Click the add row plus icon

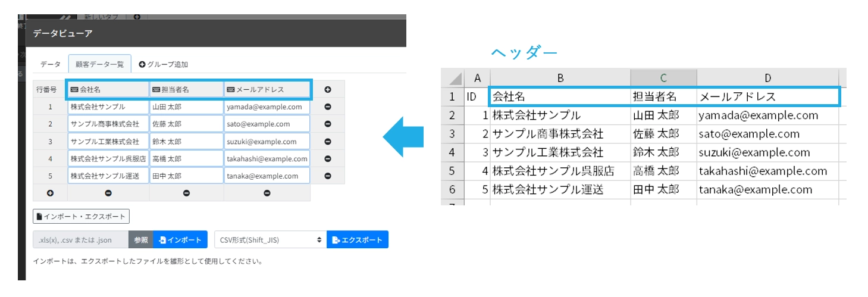coord(50,193)
